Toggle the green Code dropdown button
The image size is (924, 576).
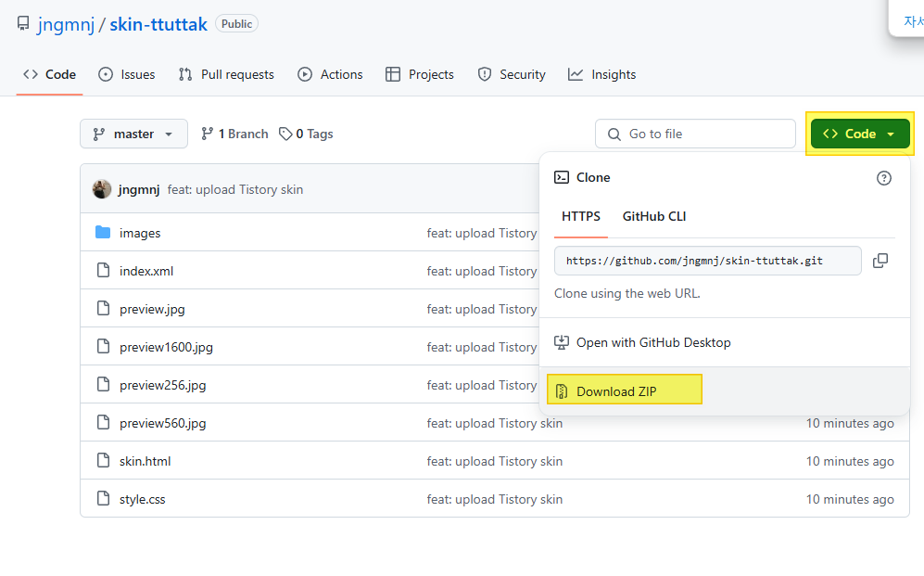[860, 134]
